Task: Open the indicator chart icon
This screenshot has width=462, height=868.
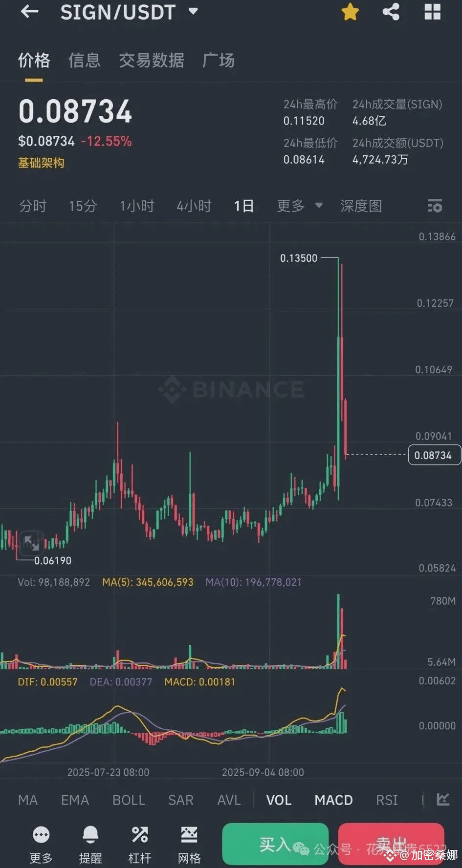Action: click(443, 800)
